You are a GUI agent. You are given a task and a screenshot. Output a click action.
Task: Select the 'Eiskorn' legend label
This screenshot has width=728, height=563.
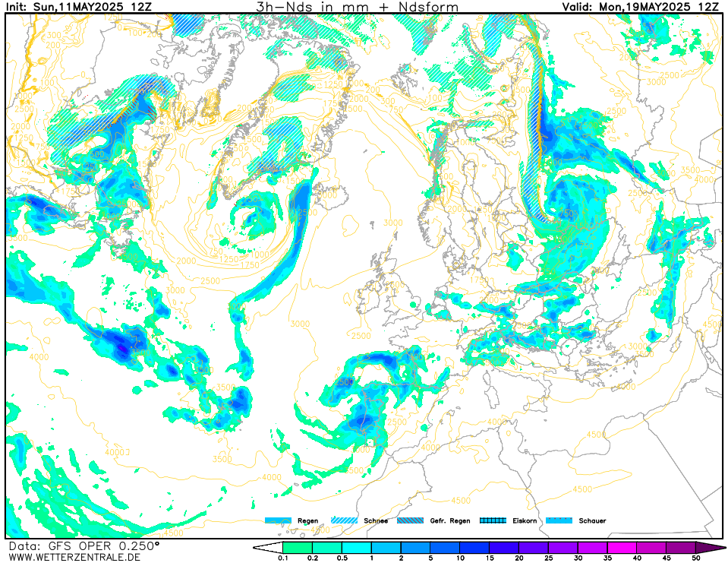click(x=525, y=520)
